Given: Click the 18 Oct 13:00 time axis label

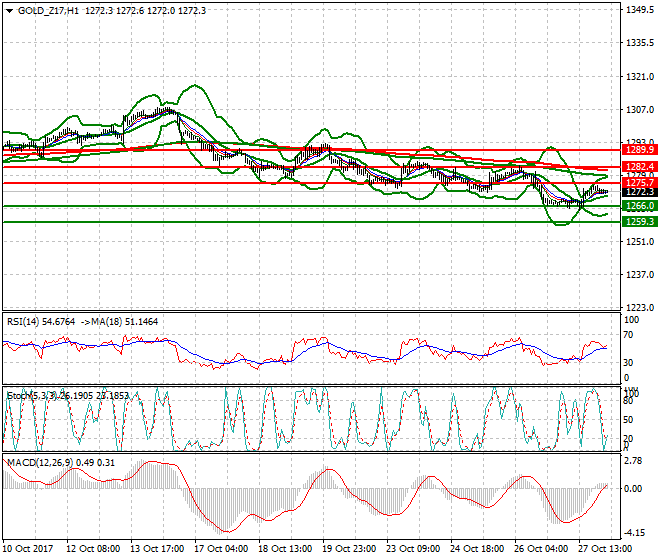Looking at the screenshot, I should (285, 549).
